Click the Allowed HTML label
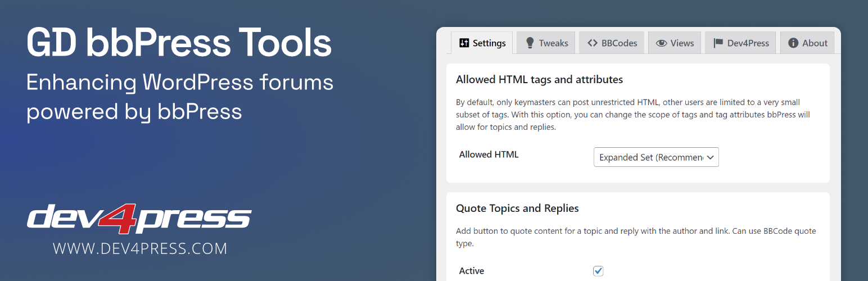Screen dimensions: 868x281 [x=489, y=155]
